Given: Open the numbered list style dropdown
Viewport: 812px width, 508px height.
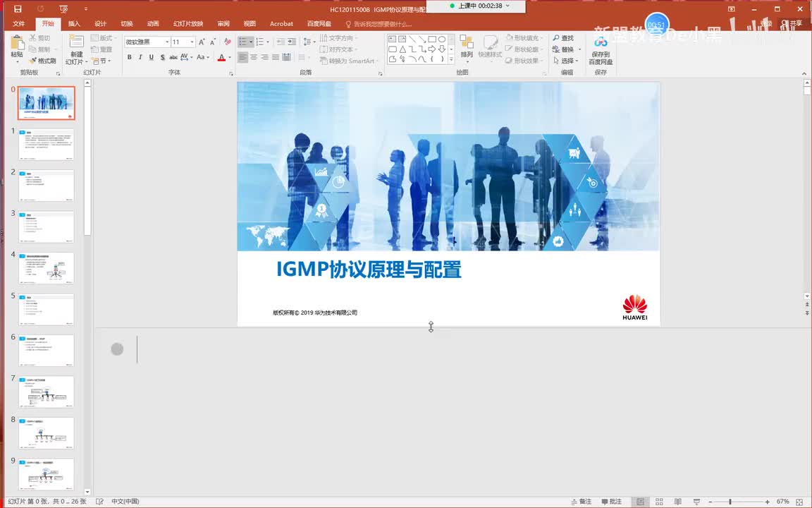Looking at the screenshot, I should coord(267,42).
